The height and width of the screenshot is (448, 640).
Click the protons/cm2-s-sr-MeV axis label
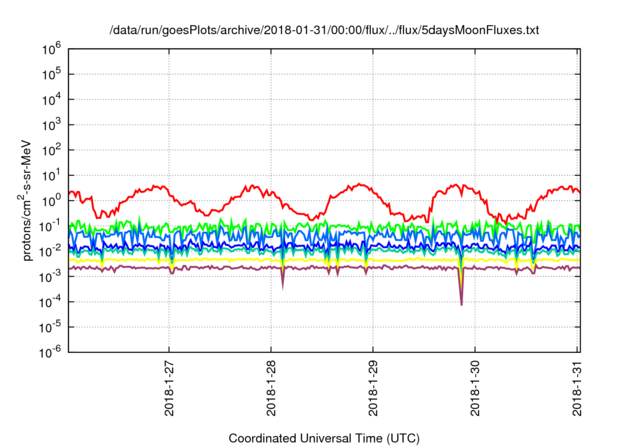25,200
